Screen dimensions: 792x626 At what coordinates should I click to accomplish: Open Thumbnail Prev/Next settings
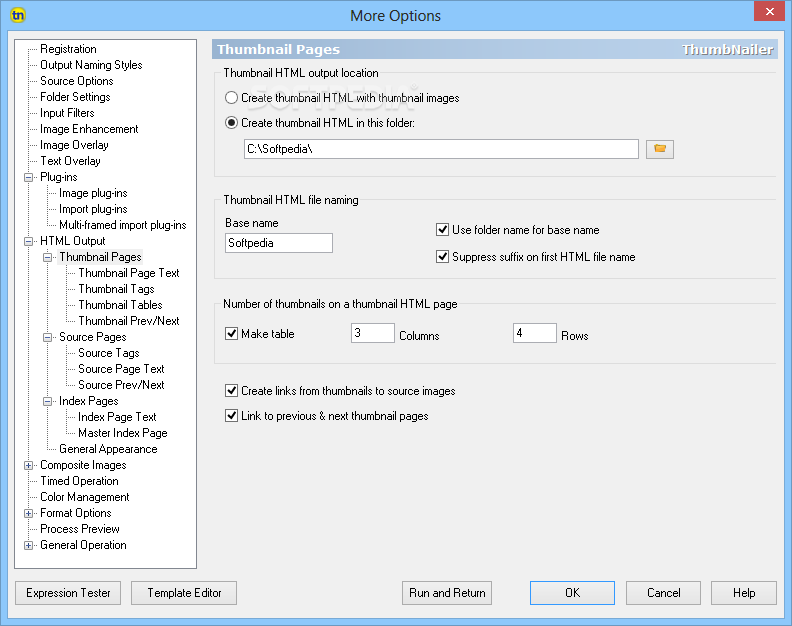click(x=129, y=321)
